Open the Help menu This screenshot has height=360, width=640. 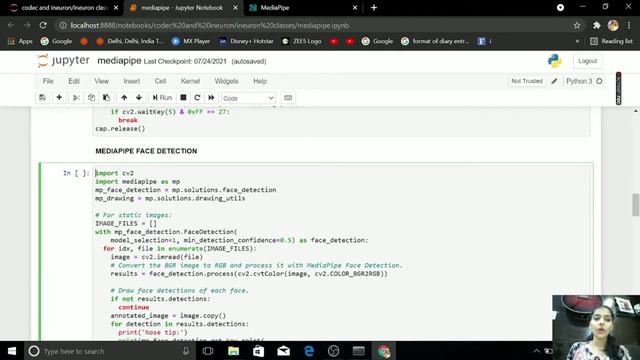click(260, 81)
